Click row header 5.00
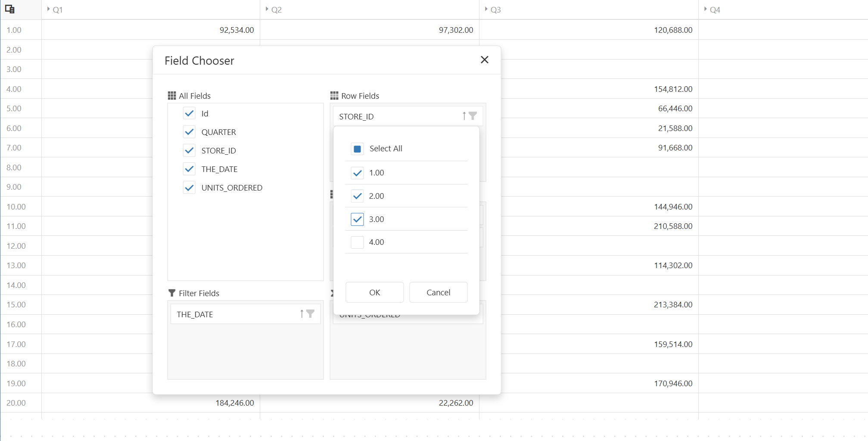868x441 pixels. pyautogui.click(x=21, y=108)
